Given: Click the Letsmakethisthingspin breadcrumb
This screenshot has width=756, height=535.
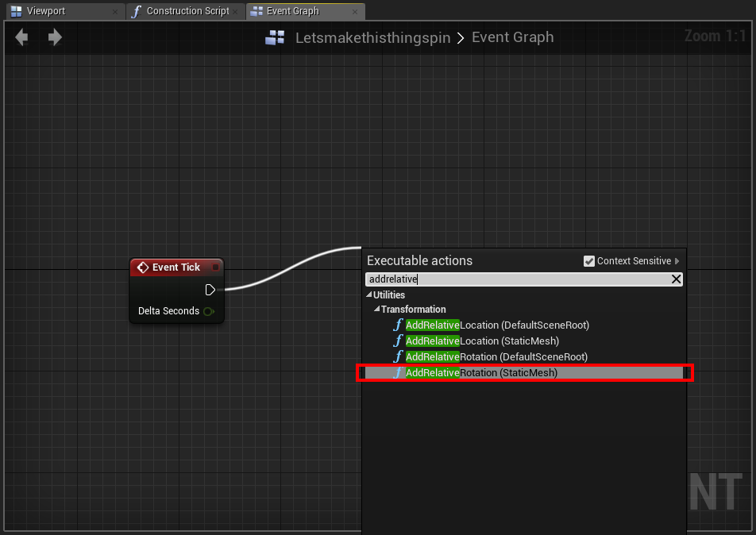Looking at the screenshot, I should [372, 37].
